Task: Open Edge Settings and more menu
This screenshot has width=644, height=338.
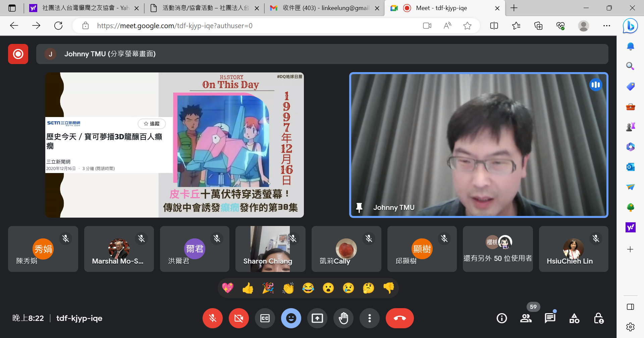Action: 606,26
